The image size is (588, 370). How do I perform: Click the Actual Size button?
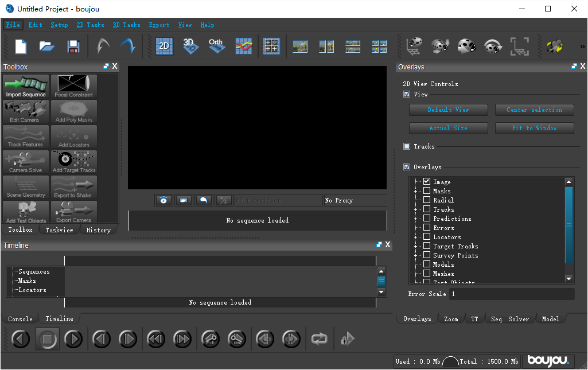(x=449, y=128)
